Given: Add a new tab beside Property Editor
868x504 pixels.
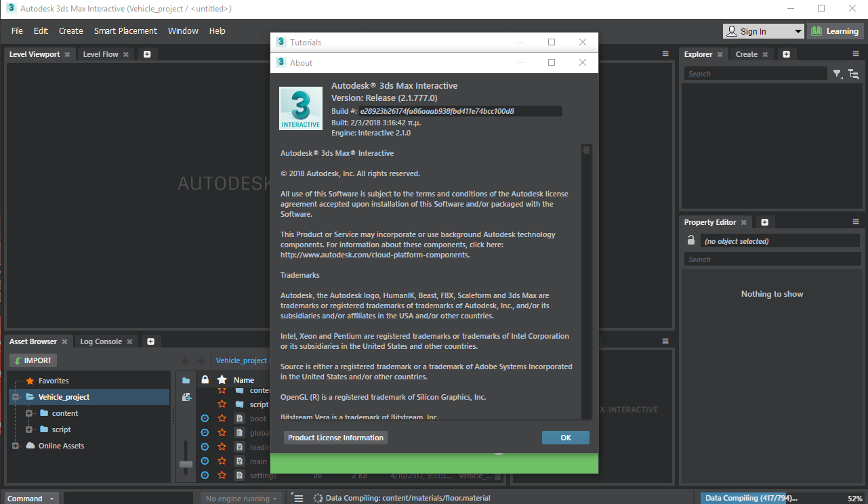Looking at the screenshot, I should [764, 222].
